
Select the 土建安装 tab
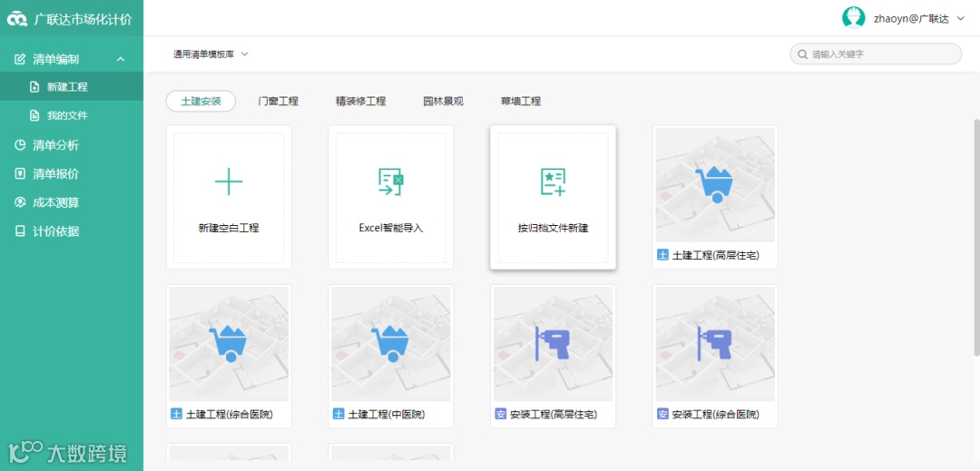coord(201,102)
